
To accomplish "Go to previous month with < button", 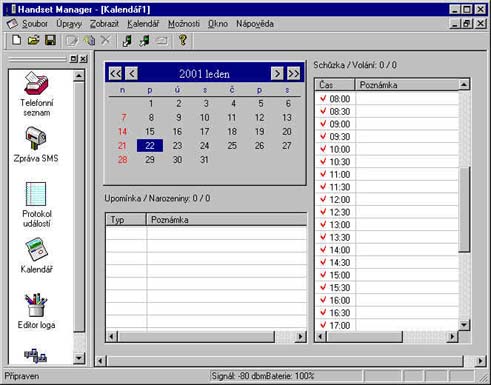I will pyautogui.click(x=132, y=73).
